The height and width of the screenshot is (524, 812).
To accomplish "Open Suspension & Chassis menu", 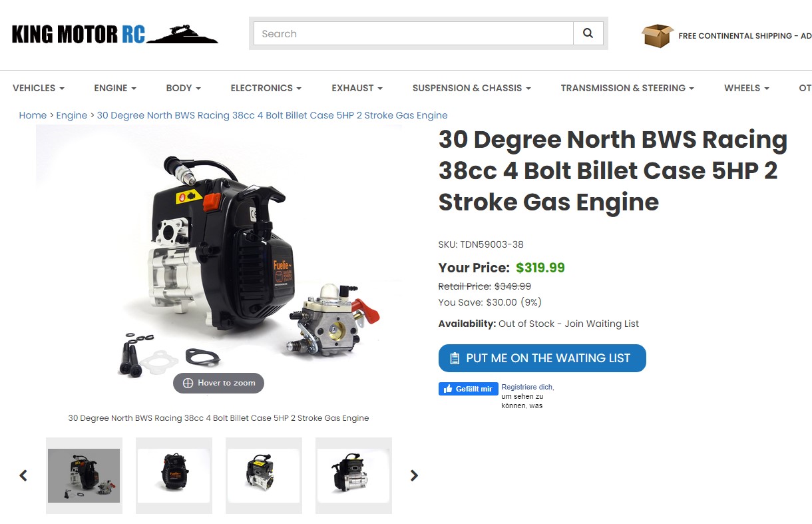I will coord(472,88).
